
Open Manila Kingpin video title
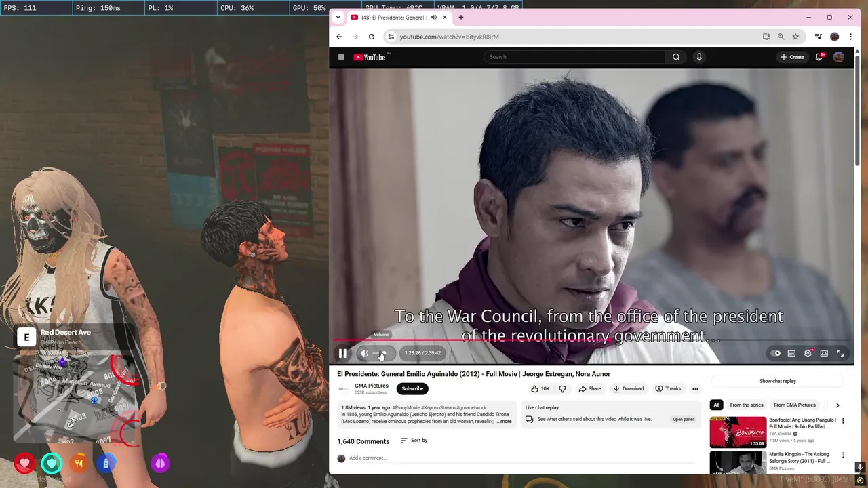(799, 457)
